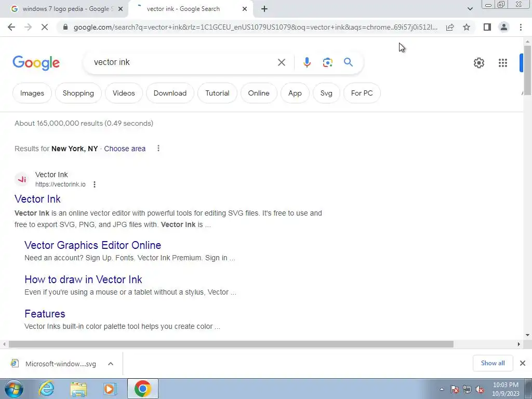Open the Windows Start menu
The height and width of the screenshot is (399, 532).
click(x=14, y=389)
